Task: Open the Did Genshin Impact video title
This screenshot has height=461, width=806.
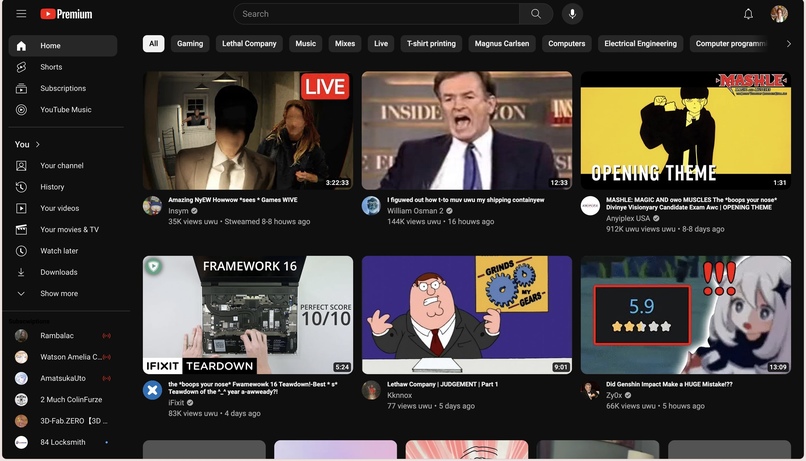Action: click(x=669, y=384)
